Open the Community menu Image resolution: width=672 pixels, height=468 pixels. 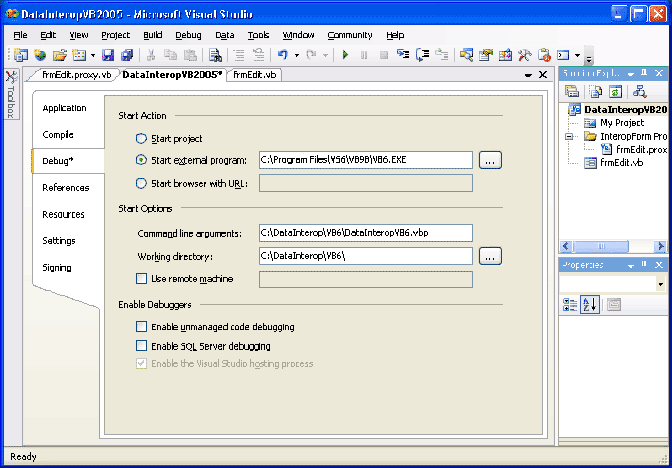[x=350, y=35]
